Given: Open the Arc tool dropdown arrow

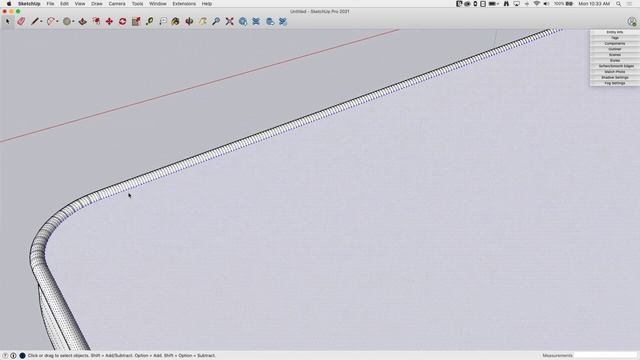Looking at the screenshot, I should [x=57, y=22].
